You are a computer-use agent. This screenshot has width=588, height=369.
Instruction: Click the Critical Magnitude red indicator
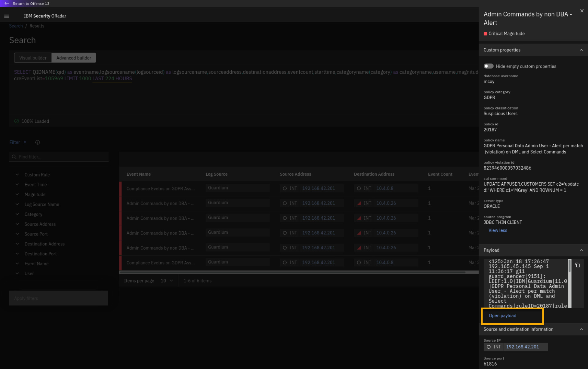[x=485, y=34]
